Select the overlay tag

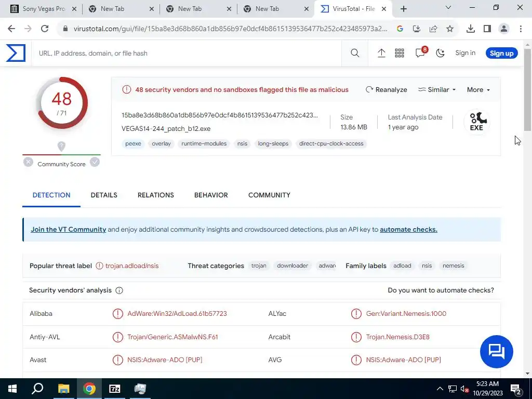(161, 143)
